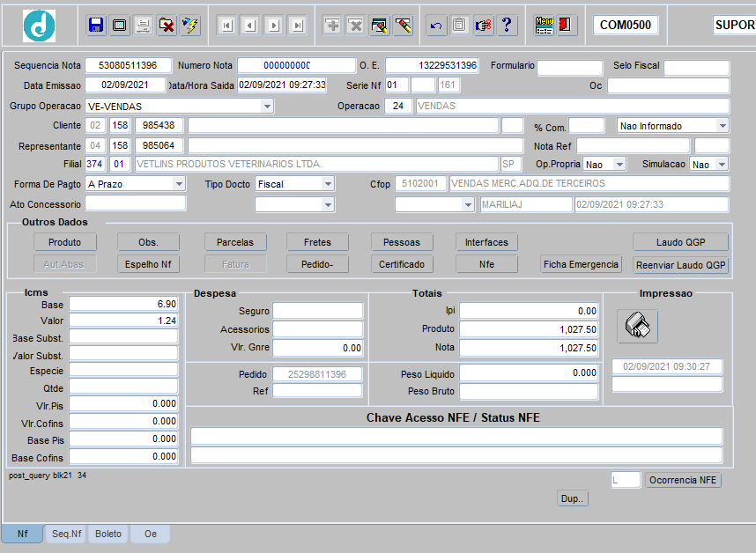Click the Peso Bruto input field
Viewport: 756px width, 553px height.
pyautogui.click(x=529, y=391)
